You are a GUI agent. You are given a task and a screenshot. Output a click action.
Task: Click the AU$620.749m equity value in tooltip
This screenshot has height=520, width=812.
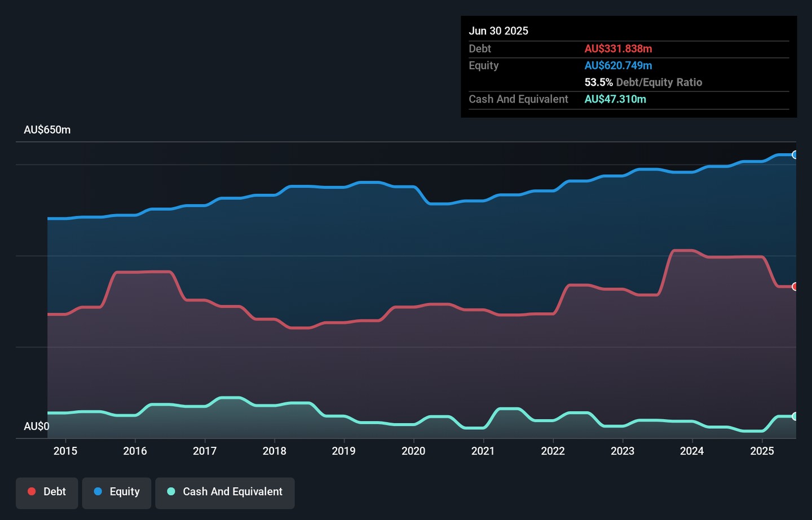(618, 65)
